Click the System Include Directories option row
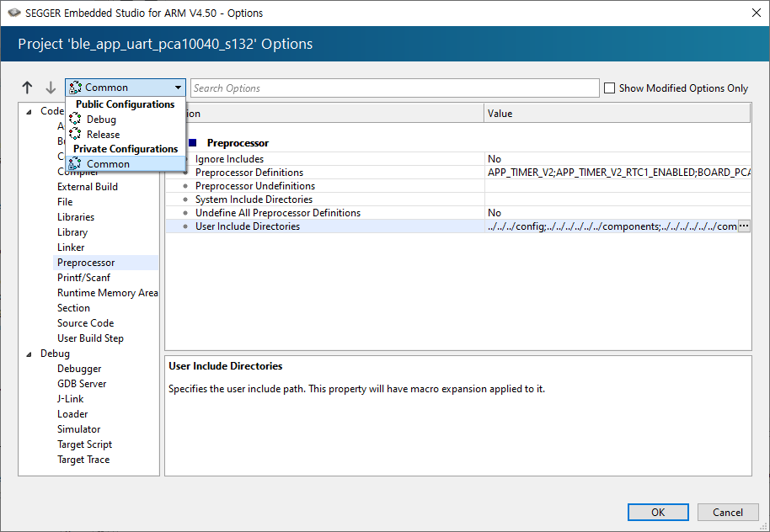 click(457, 199)
